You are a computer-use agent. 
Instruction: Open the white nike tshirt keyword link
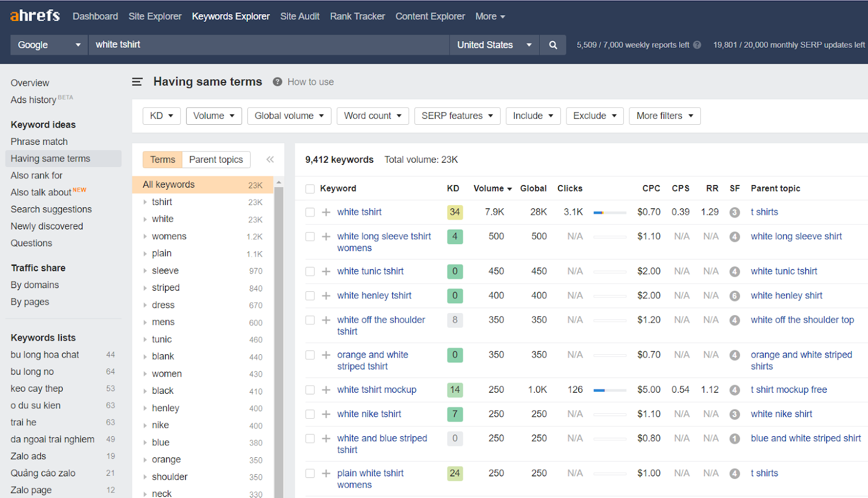369,414
